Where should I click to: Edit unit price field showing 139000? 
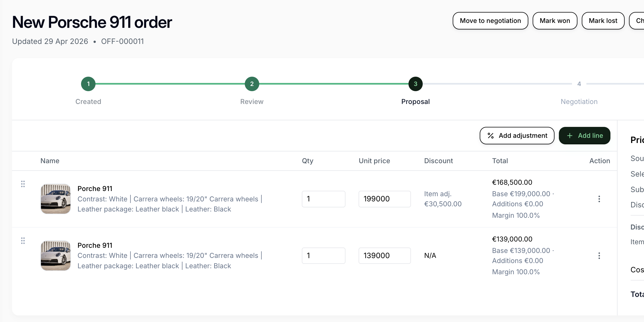(384, 256)
